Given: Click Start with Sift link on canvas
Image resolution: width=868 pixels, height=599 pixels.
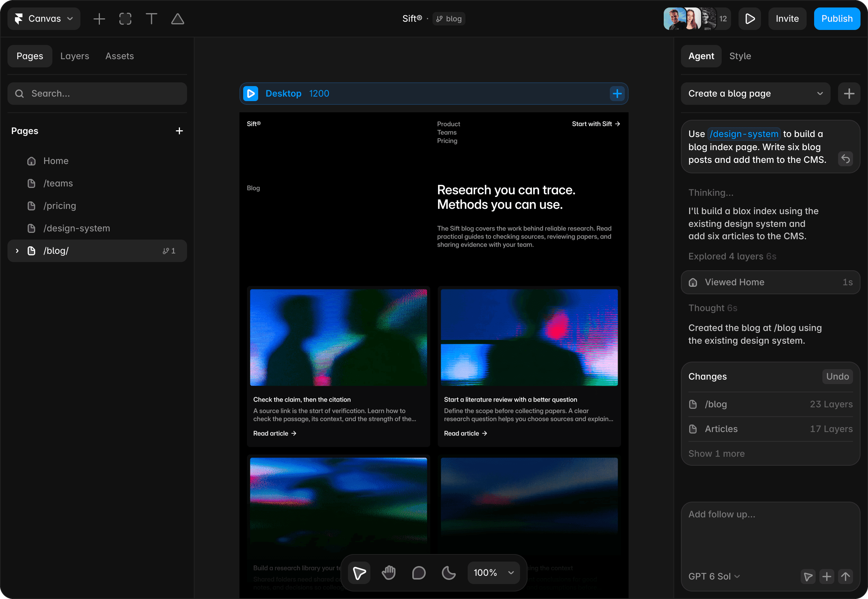Looking at the screenshot, I should pos(596,124).
